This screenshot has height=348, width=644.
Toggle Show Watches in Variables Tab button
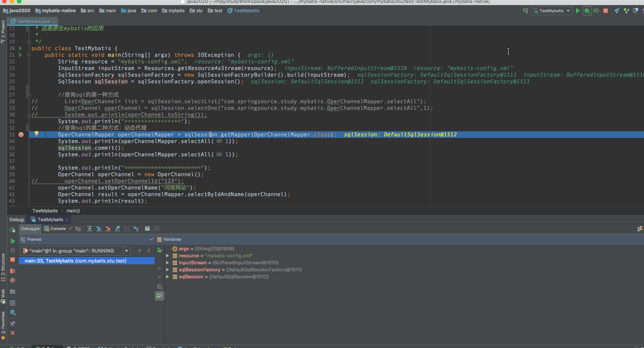point(159,296)
